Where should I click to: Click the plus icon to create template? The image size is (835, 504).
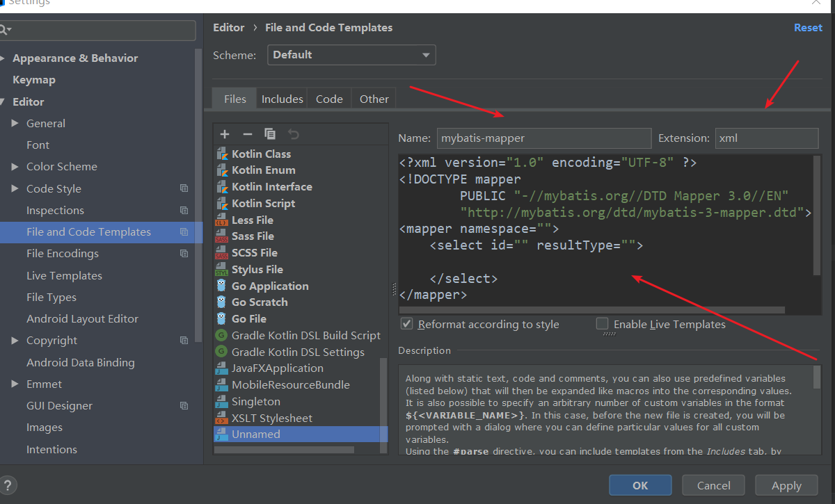tap(225, 134)
